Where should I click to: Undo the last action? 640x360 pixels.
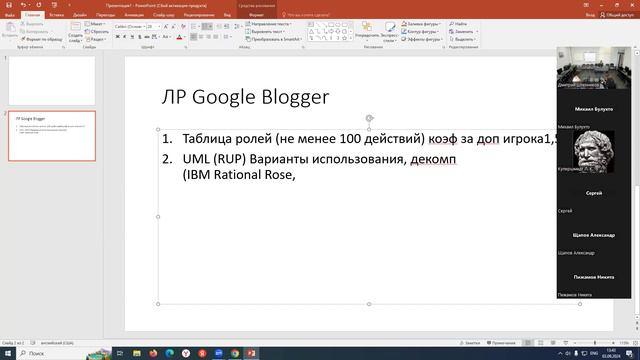coord(23,5)
